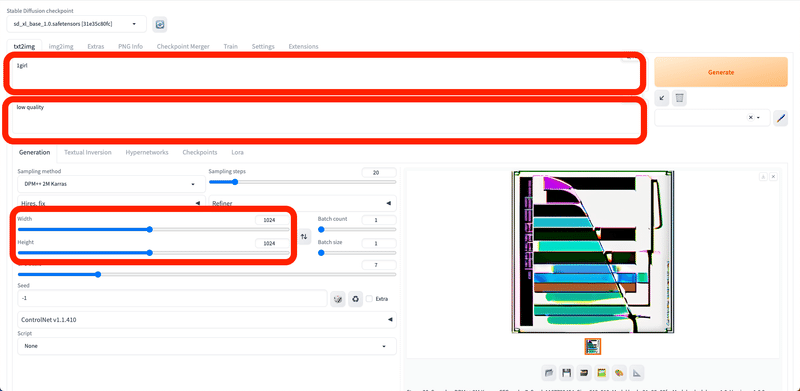Viewport: 800px width, 391px height.
Task: Click the Batch size number box
Action: pos(379,243)
